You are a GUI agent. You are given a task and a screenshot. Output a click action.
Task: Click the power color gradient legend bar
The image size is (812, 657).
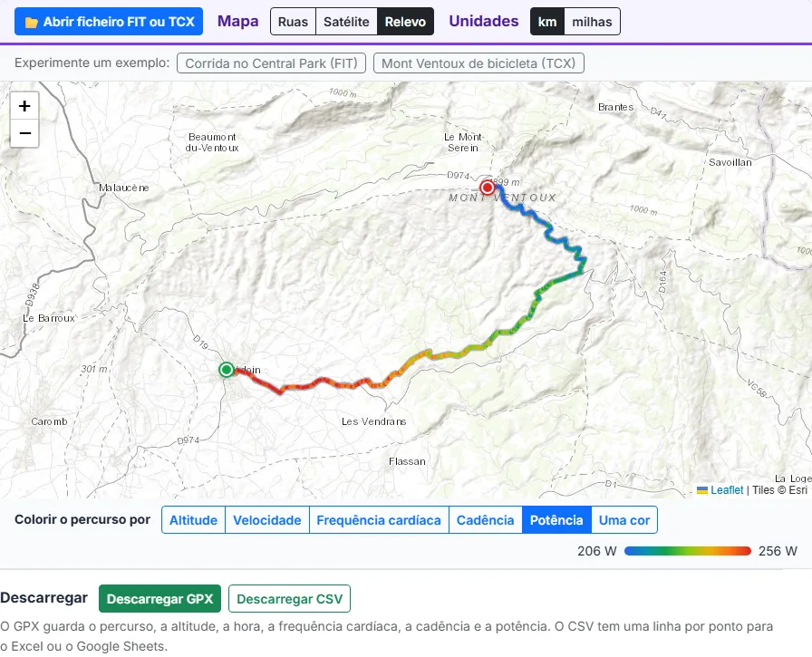[x=688, y=551]
